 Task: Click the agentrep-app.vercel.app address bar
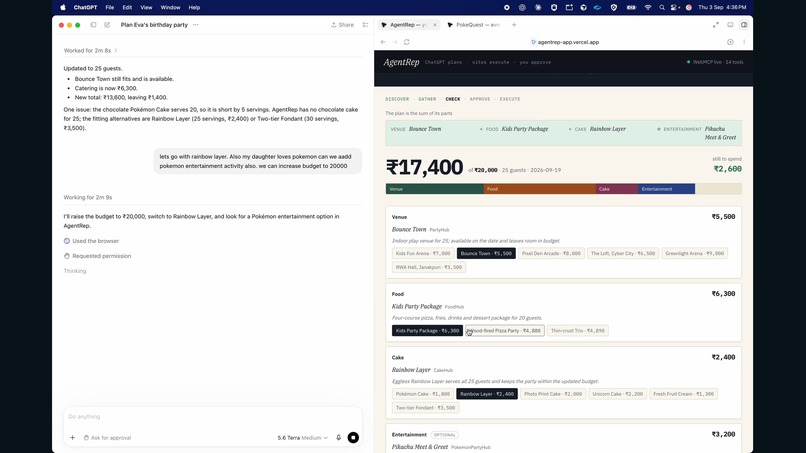click(565, 42)
